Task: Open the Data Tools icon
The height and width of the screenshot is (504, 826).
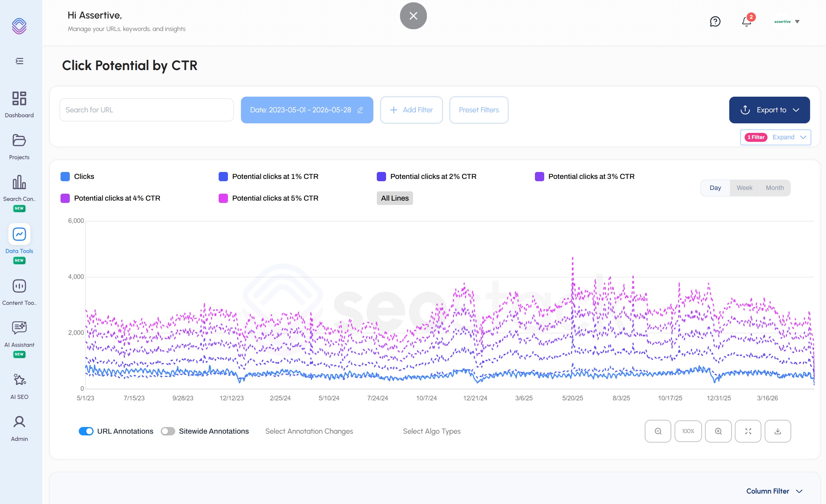Action: [19, 234]
